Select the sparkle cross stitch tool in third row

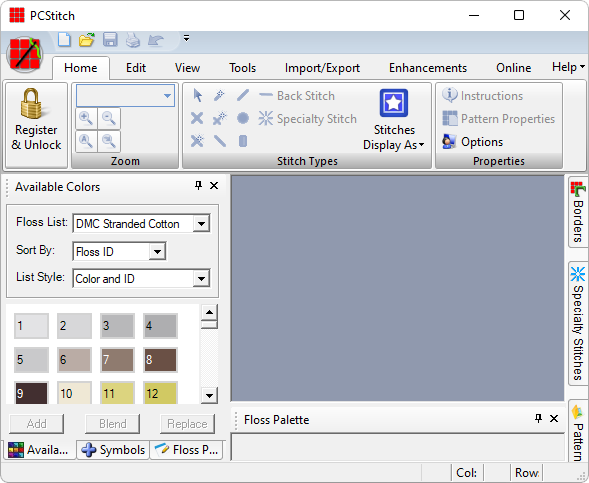tap(197, 141)
